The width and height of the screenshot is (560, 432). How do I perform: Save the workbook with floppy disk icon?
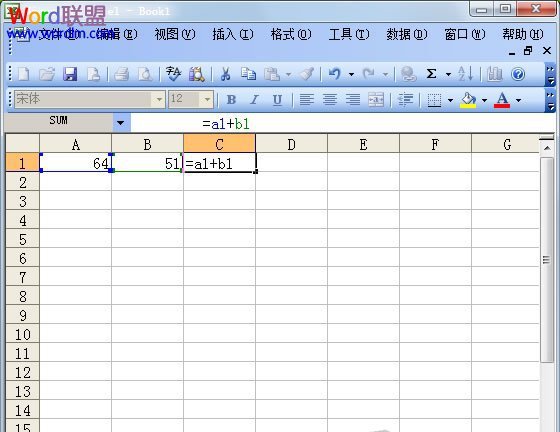(70, 74)
